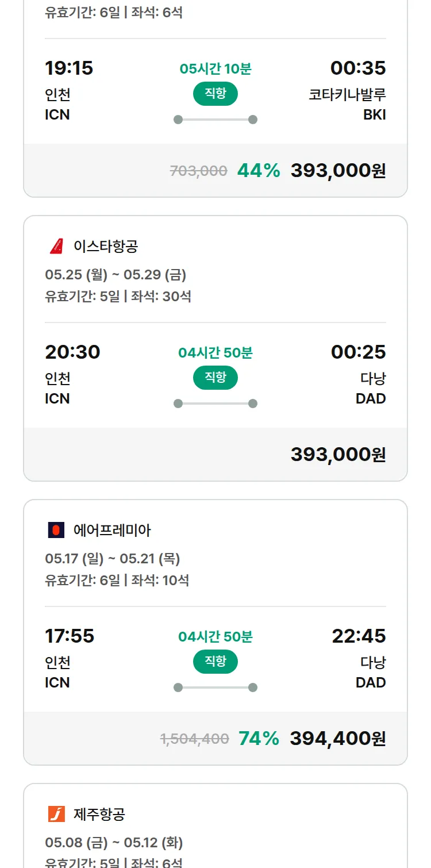431x868 pixels.
Task: Click the 이스타항공 flight's 393,000원 price
Action: point(338,455)
